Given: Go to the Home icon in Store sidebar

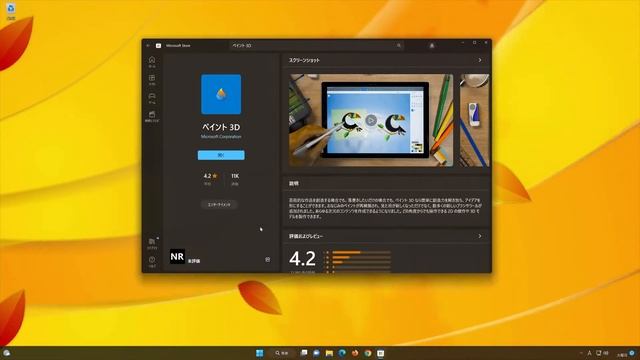Looking at the screenshot, I should tap(152, 62).
